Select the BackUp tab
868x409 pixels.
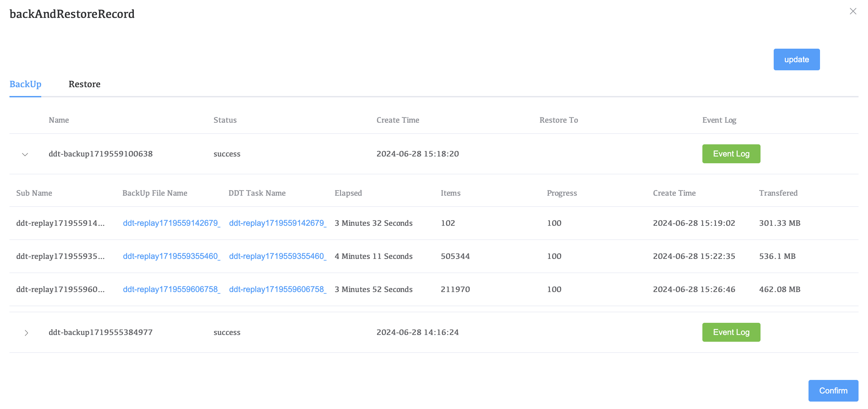[25, 84]
